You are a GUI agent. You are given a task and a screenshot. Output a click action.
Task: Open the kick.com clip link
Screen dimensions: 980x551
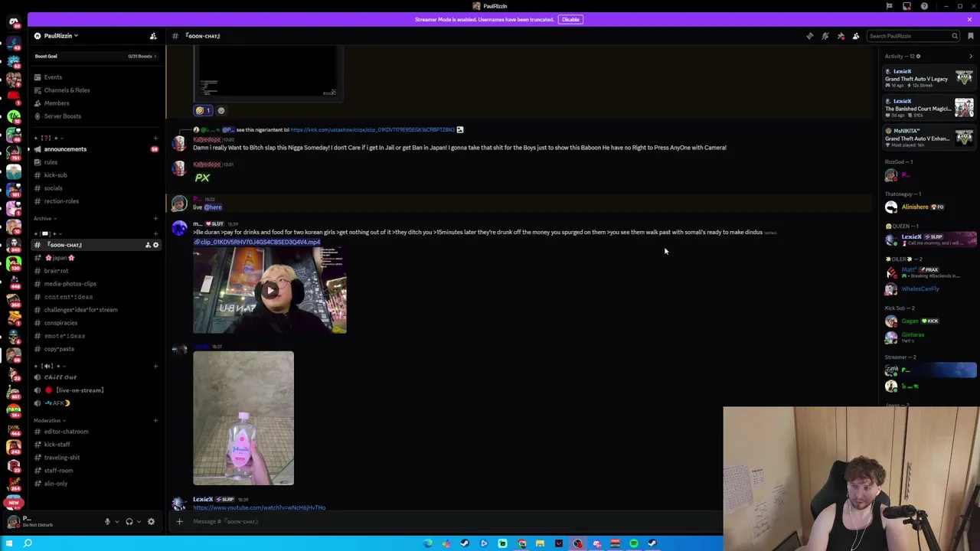click(372, 130)
